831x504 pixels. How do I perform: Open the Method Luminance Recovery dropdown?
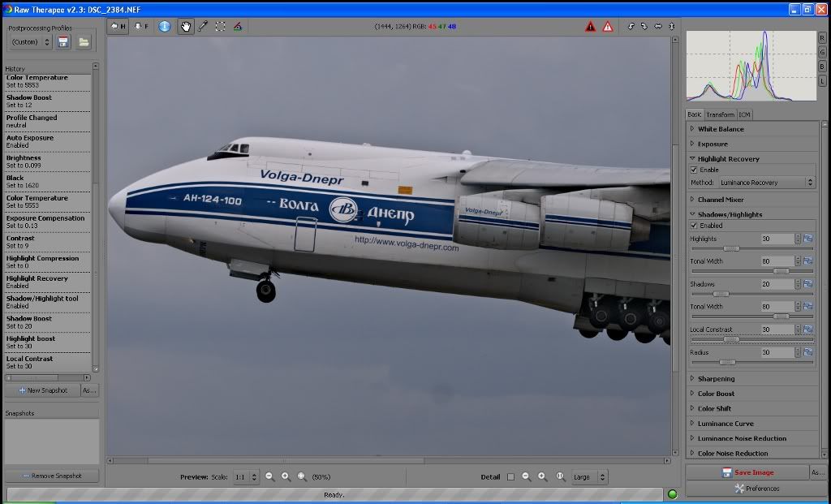click(766, 183)
